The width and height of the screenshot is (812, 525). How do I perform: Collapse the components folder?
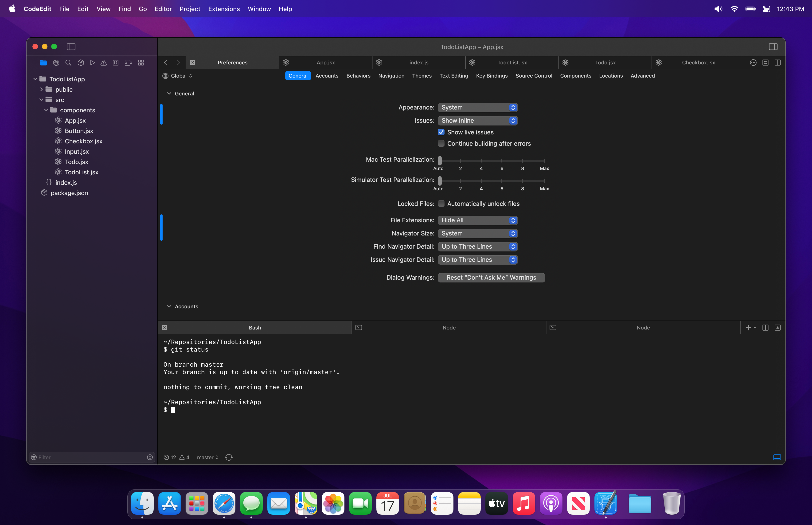[x=46, y=110]
